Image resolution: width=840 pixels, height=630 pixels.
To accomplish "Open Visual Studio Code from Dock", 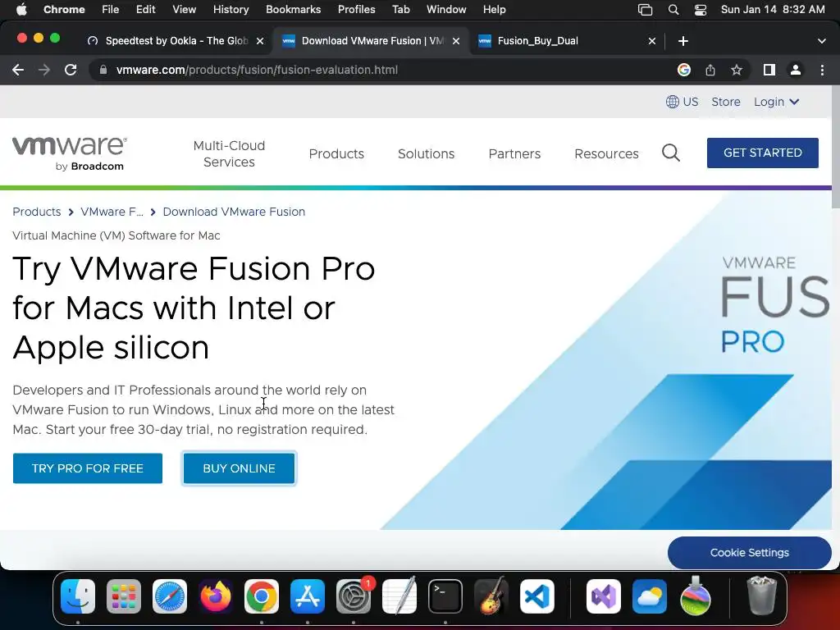I will click(536, 596).
